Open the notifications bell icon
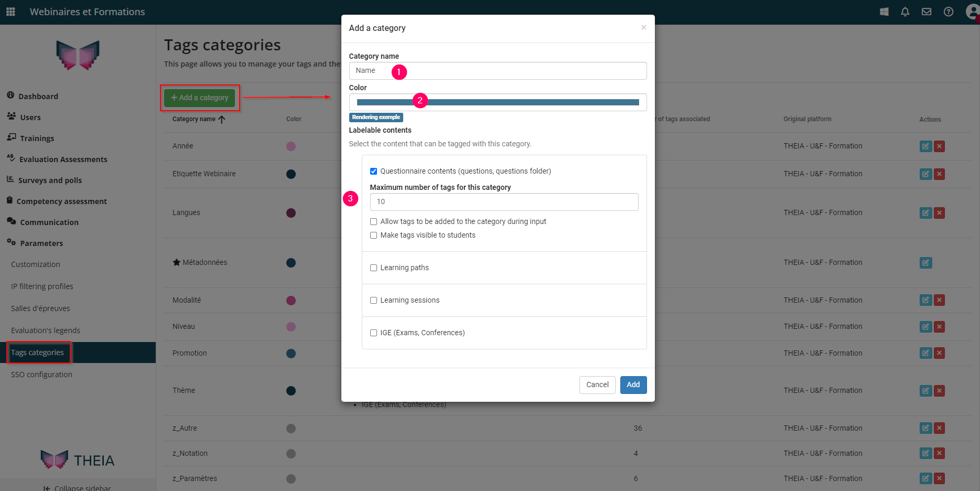This screenshot has width=980, height=491. point(905,12)
